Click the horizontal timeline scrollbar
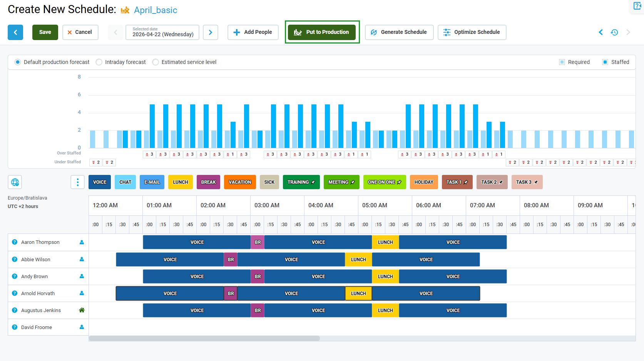 pos(204,338)
